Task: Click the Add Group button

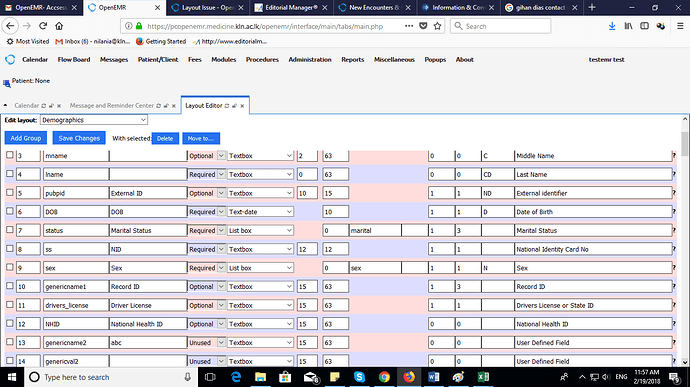Action: pyautogui.click(x=26, y=138)
